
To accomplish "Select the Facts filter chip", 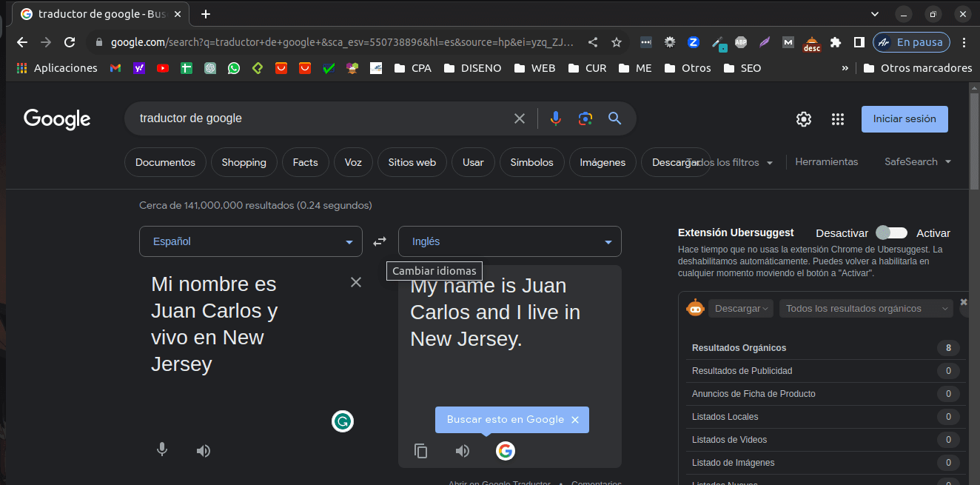I will click(305, 162).
